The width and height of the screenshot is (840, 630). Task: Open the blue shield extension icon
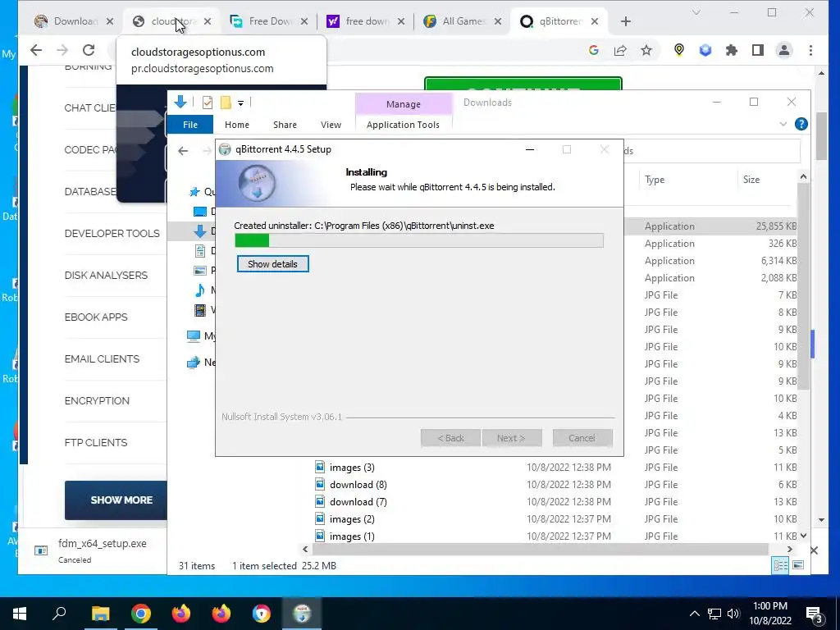705,50
